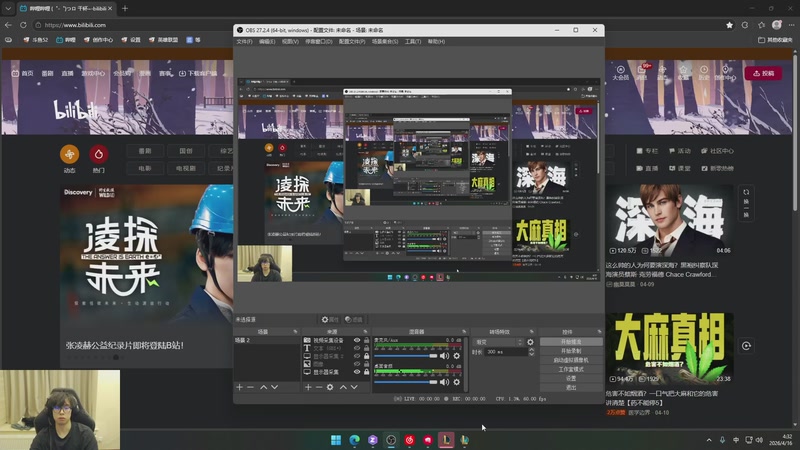Open OBS 编辑(E) menu

coord(267,41)
